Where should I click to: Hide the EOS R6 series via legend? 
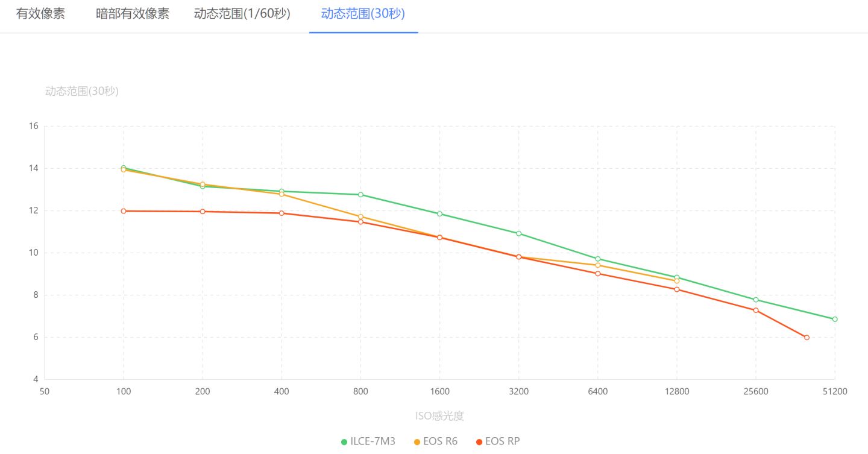pyautogui.click(x=436, y=441)
